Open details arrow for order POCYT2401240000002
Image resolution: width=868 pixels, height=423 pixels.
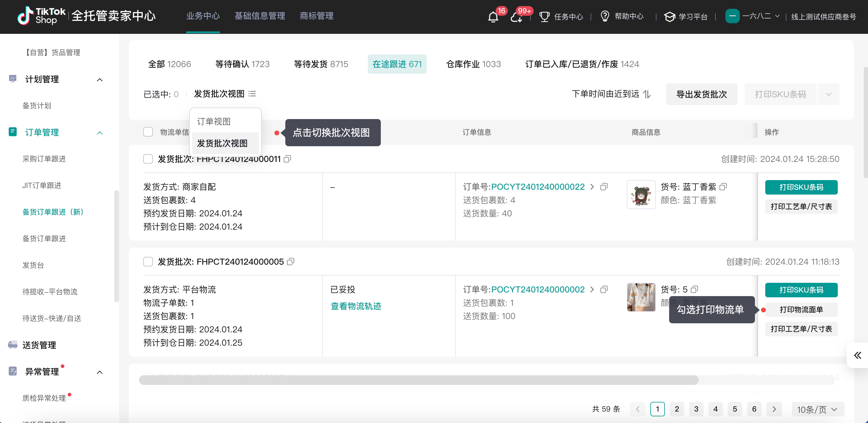(592, 289)
